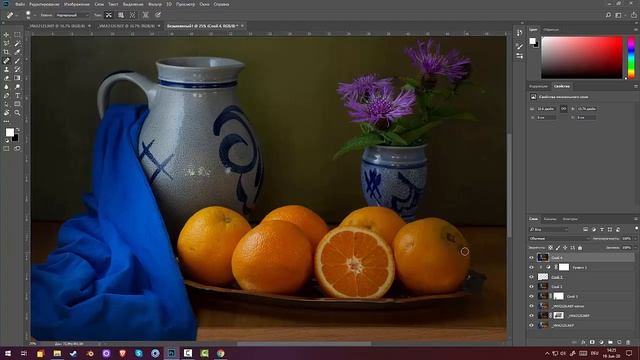
Task: Select the Move tool
Action: [x=6, y=35]
